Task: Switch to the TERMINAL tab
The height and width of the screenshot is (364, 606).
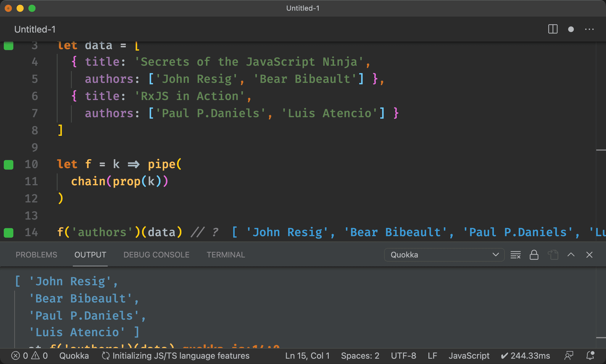Action: 226,255
